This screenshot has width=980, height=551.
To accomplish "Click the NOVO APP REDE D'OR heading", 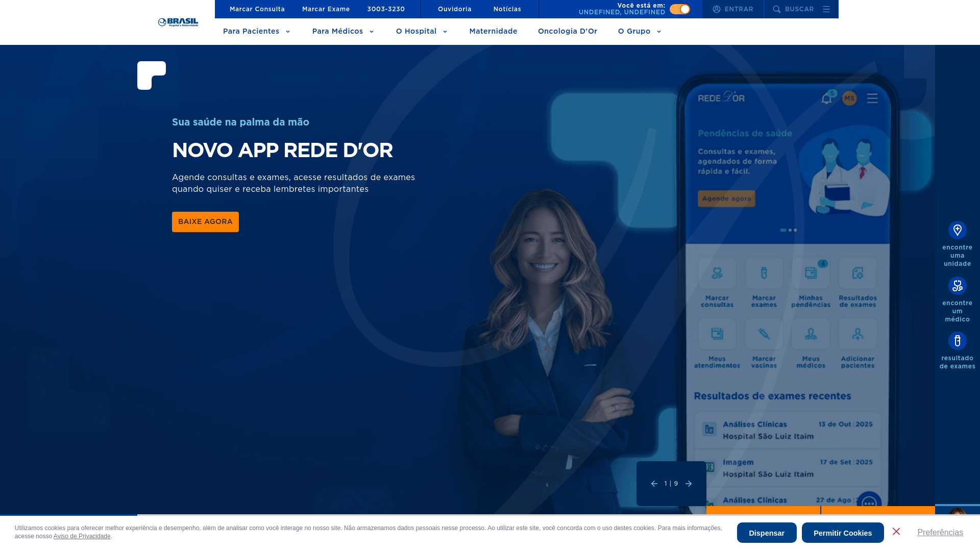I will [282, 151].
